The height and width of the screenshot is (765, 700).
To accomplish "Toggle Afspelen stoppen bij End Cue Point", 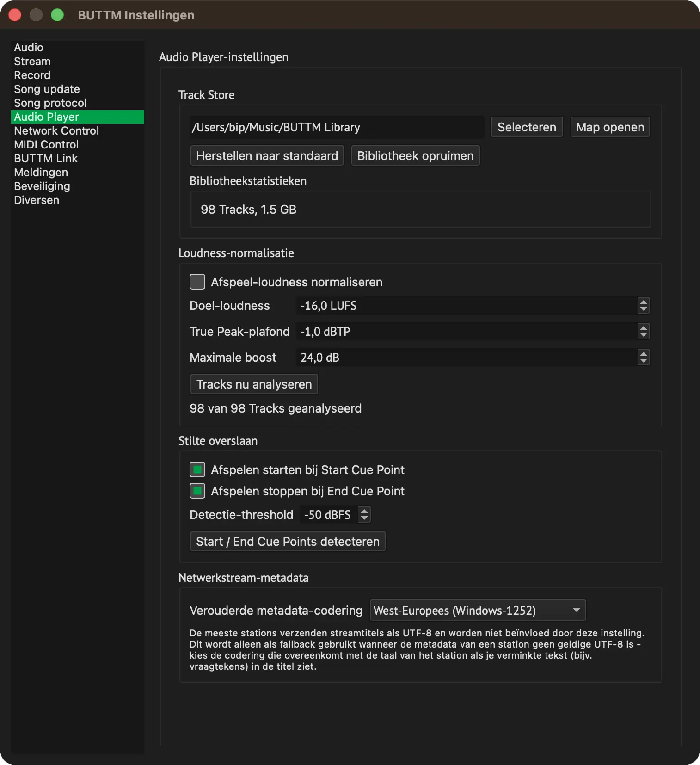I will [x=197, y=491].
